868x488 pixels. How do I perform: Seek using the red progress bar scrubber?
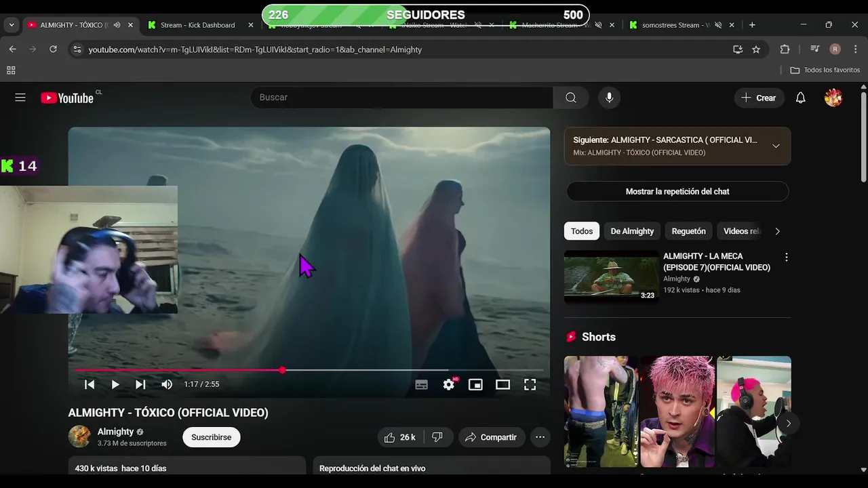[282, 370]
